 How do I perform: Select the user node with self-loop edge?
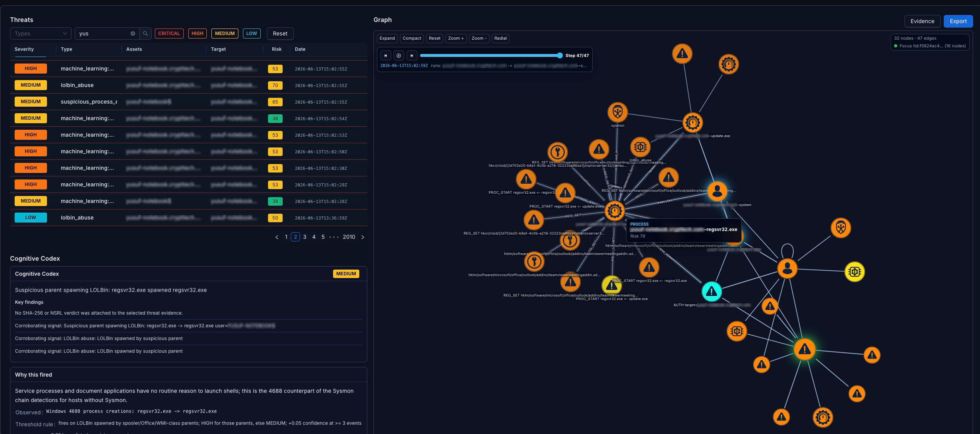coord(787,268)
